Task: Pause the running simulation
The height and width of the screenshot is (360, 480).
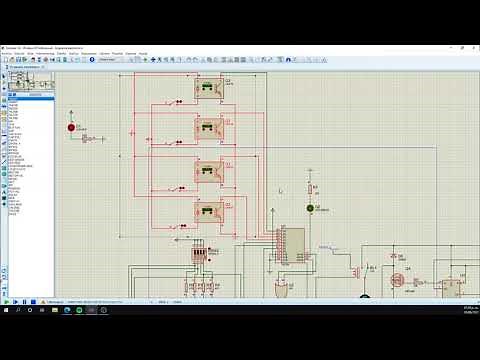Action: click(x=24, y=302)
